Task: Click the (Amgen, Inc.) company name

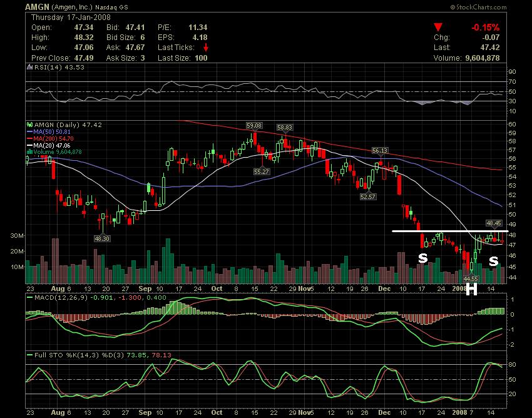Action: [x=72, y=7]
